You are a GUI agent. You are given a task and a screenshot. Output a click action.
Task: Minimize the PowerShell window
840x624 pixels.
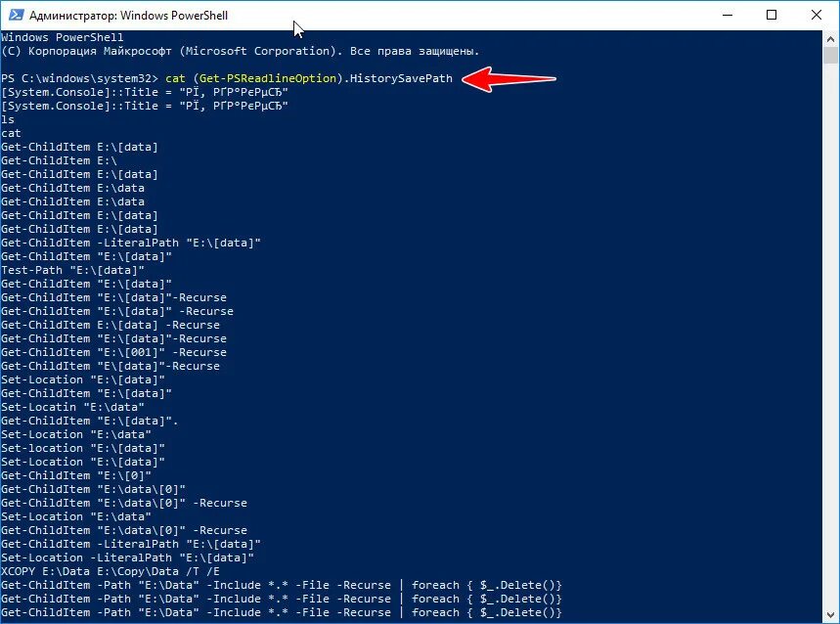click(727, 15)
